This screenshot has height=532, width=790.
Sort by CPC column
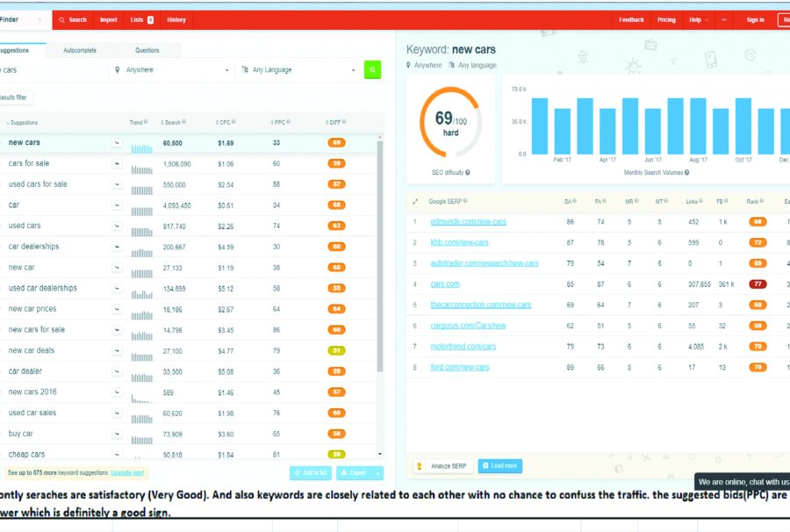coord(226,122)
